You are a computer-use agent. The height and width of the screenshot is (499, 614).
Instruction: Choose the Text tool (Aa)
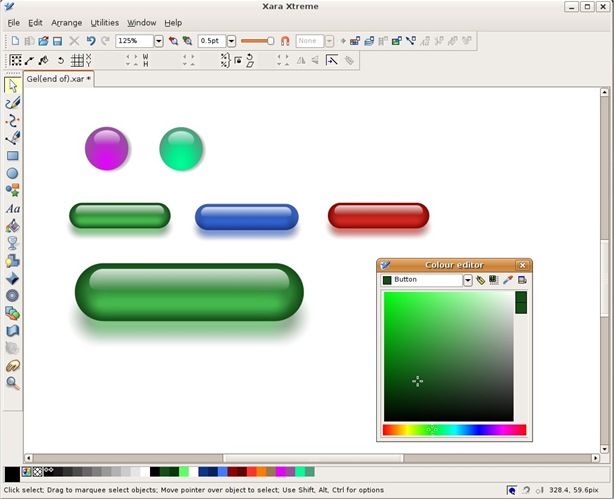pyautogui.click(x=13, y=209)
